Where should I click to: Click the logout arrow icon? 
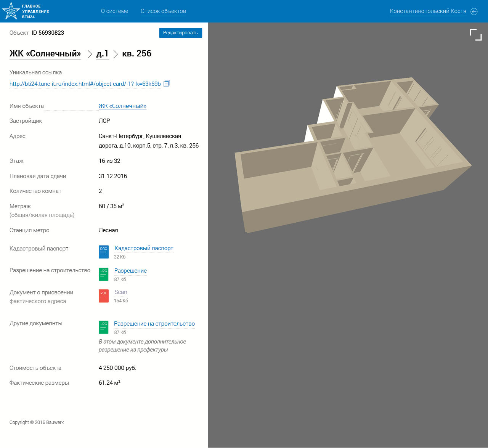pos(474,11)
